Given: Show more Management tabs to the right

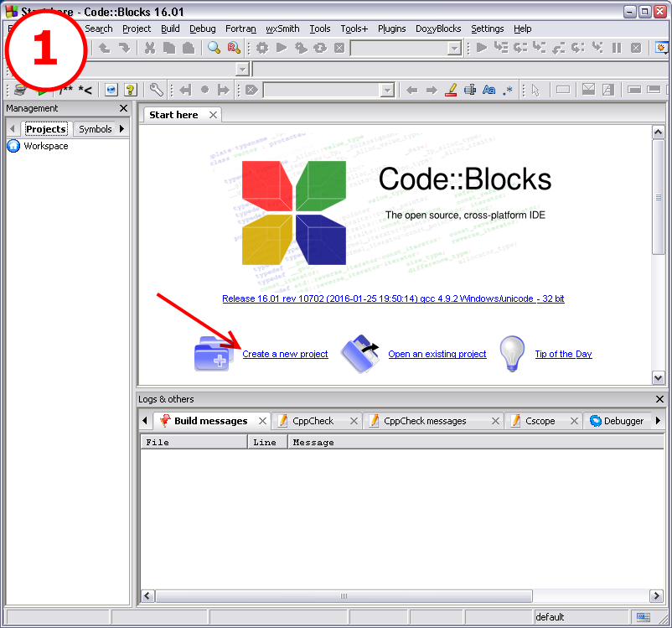Looking at the screenshot, I should click(x=122, y=128).
